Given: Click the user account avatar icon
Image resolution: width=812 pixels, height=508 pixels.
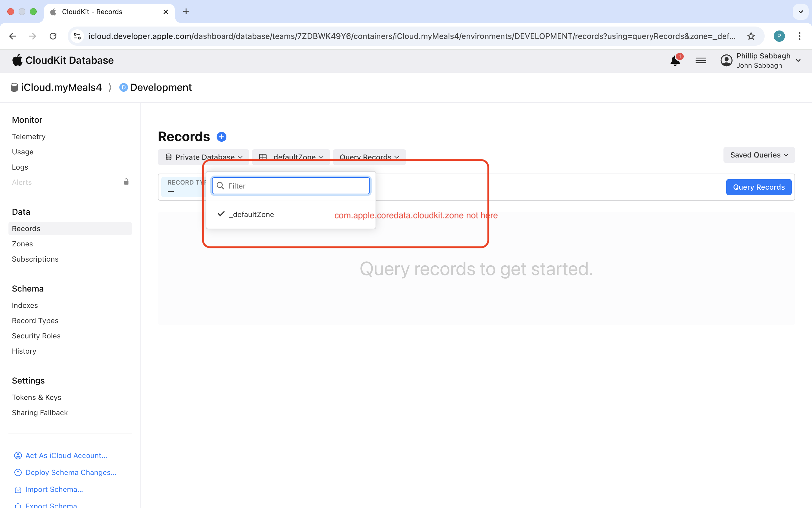Looking at the screenshot, I should click(x=726, y=60).
